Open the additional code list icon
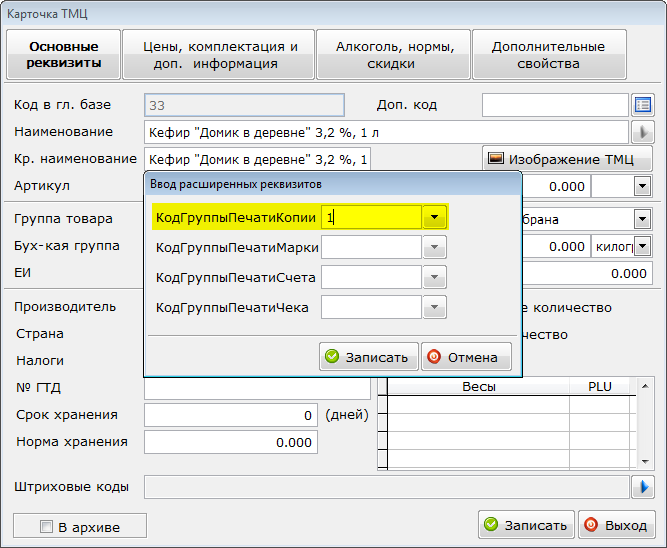This screenshot has width=667, height=548. coord(642,105)
